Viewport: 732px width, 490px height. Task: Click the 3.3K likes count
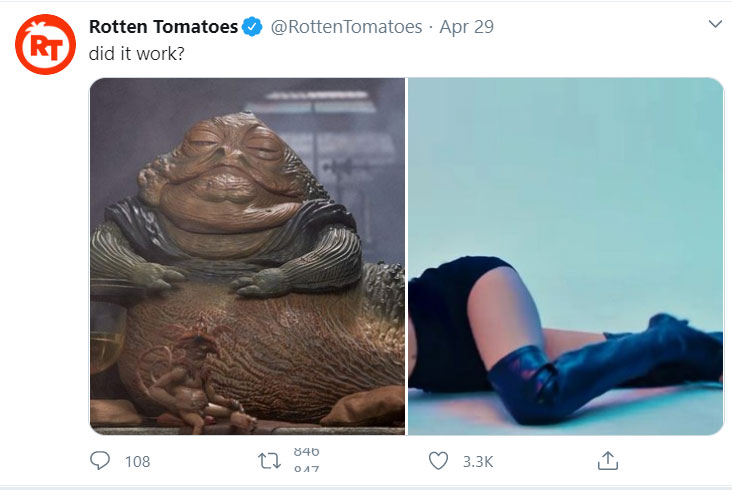477,461
